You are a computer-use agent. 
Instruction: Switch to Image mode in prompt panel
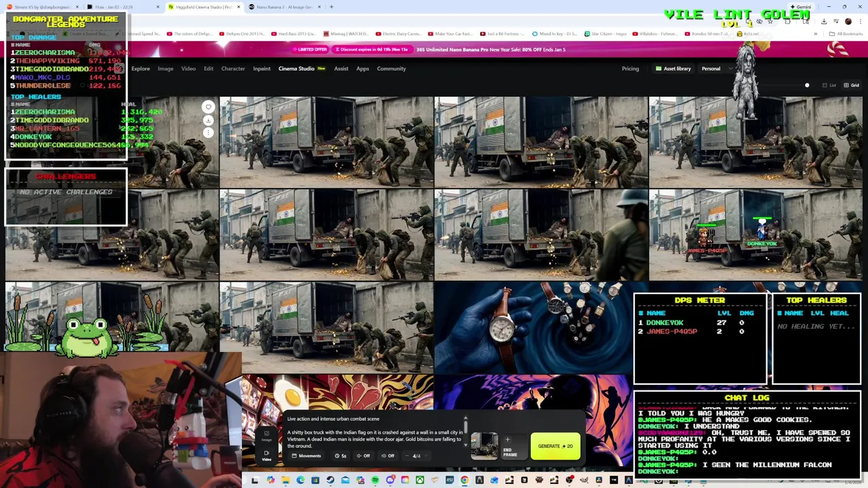(x=267, y=436)
